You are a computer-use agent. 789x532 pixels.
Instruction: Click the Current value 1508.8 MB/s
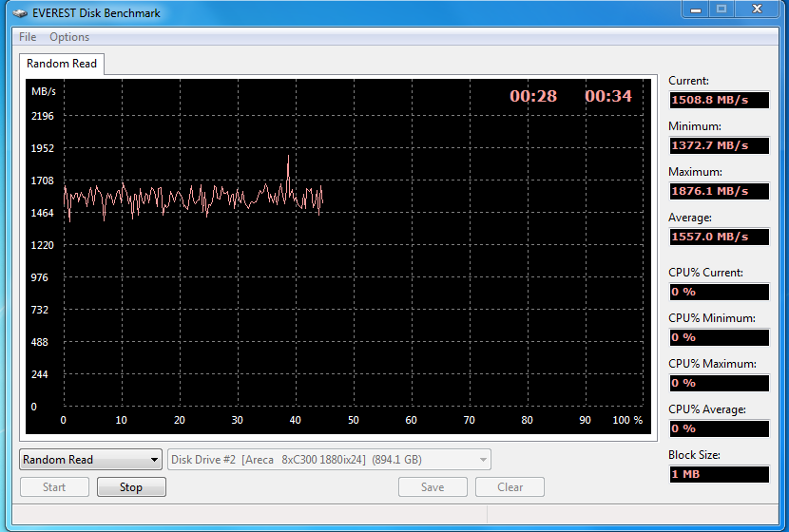point(719,100)
